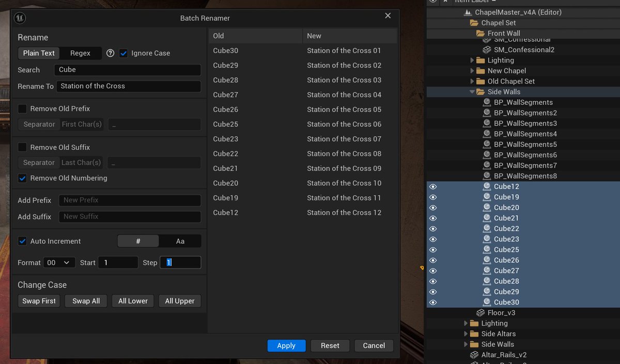Click the Altar_Rails_v2 mesh icon
This screenshot has height=364, width=620.
[x=474, y=355]
